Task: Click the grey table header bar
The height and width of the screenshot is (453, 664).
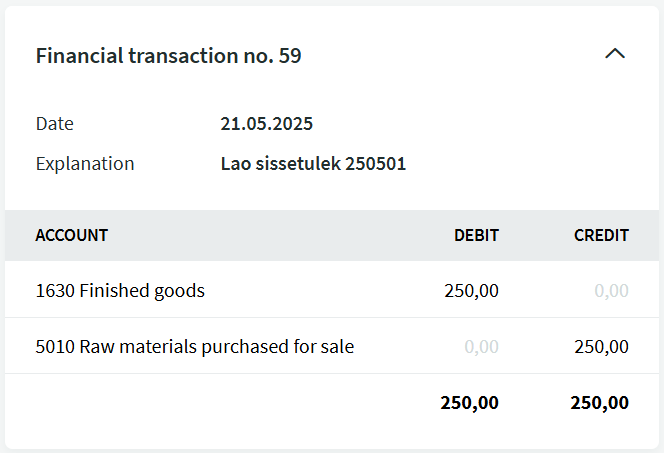Action: pyautogui.click(x=332, y=235)
